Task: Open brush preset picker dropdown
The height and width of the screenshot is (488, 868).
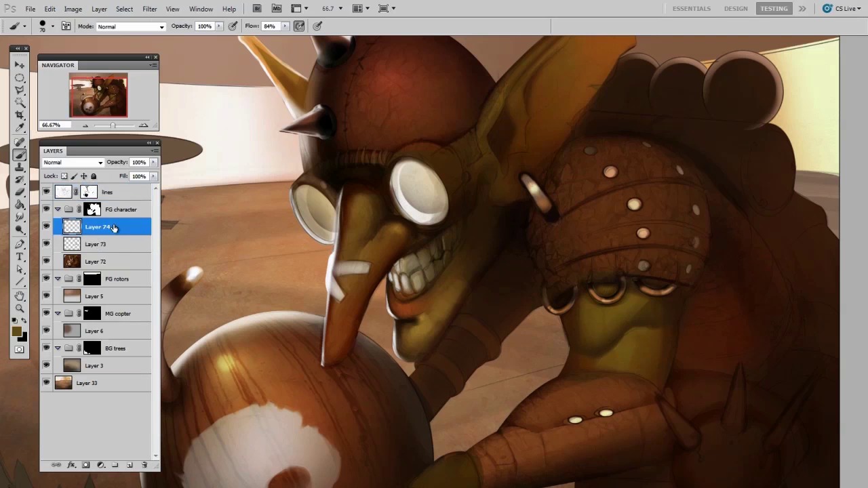Action: point(52,26)
